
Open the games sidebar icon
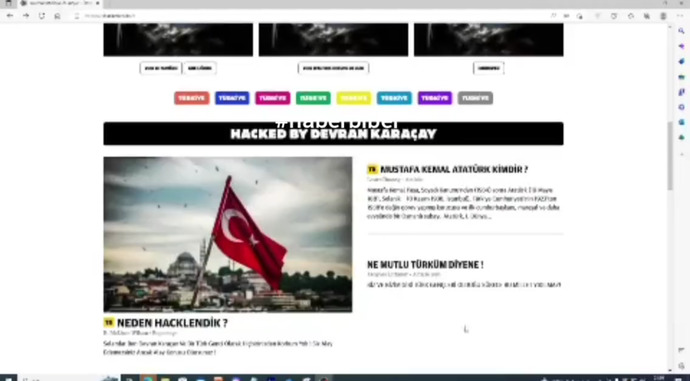coord(682,92)
